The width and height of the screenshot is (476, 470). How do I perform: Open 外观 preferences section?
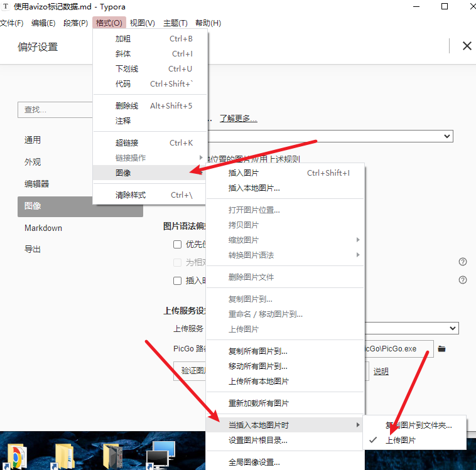click(x=33, y=162)
